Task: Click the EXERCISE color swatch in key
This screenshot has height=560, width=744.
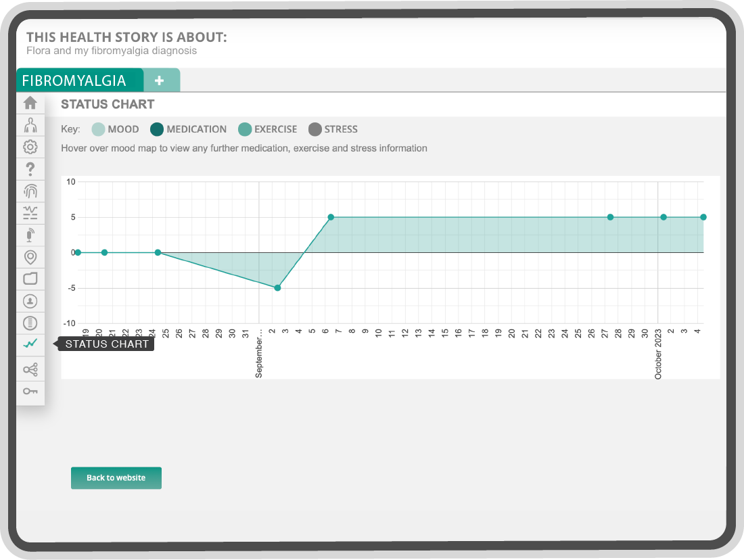Action: click(x=245, y=129)
